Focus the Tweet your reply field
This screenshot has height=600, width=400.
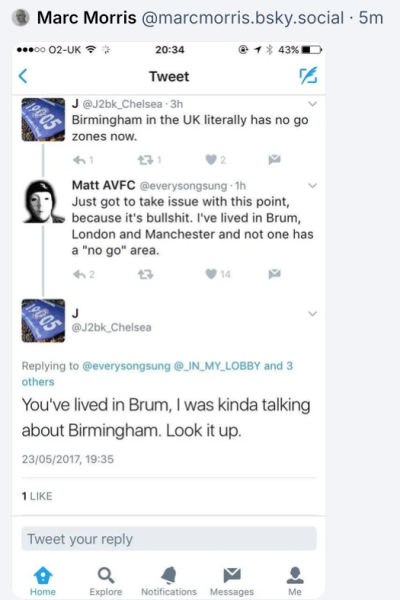[x=169, y=539]
